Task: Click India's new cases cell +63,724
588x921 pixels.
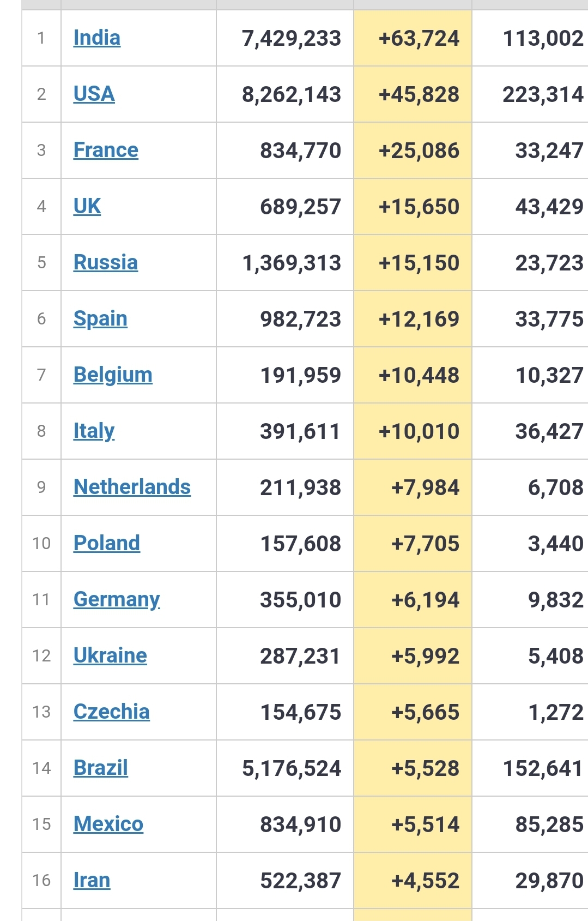Action: pos(419,39)
